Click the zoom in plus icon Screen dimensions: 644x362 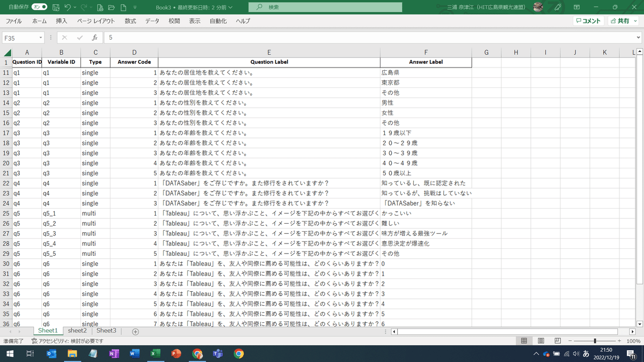620,341
